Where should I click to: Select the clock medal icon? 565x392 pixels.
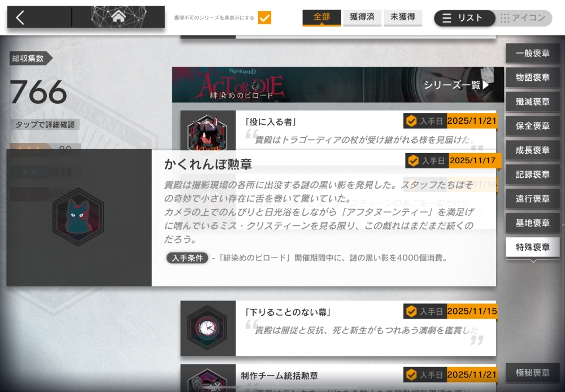point(207,328)
